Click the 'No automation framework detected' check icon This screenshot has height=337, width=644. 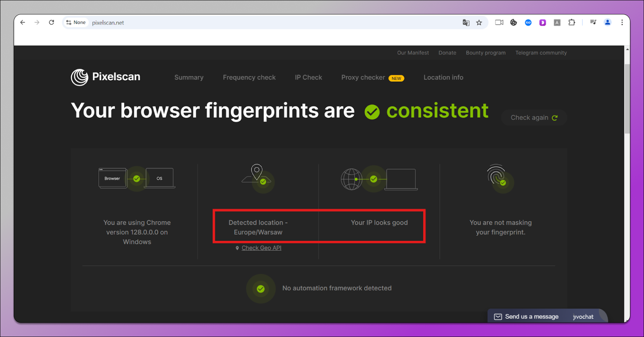click(261, 289)
